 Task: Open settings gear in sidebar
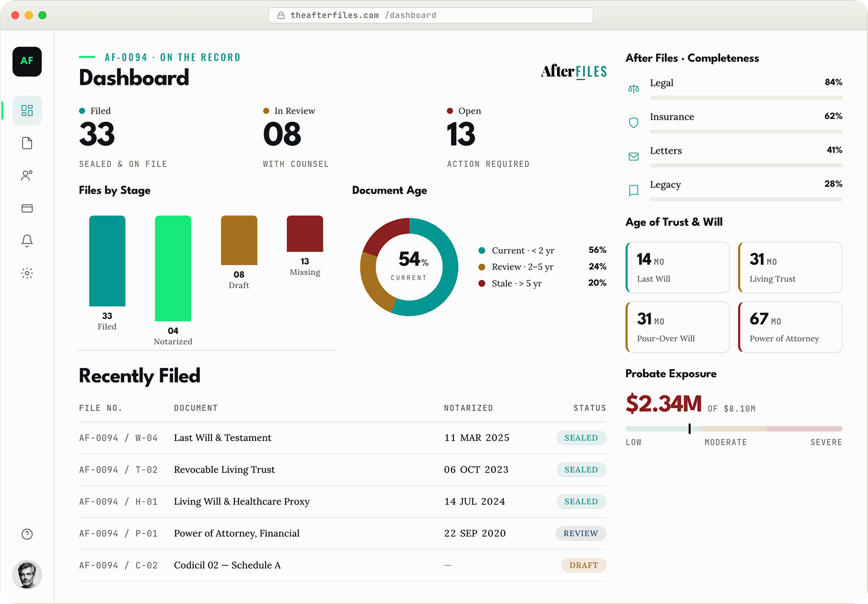click(x=27, y=273)
